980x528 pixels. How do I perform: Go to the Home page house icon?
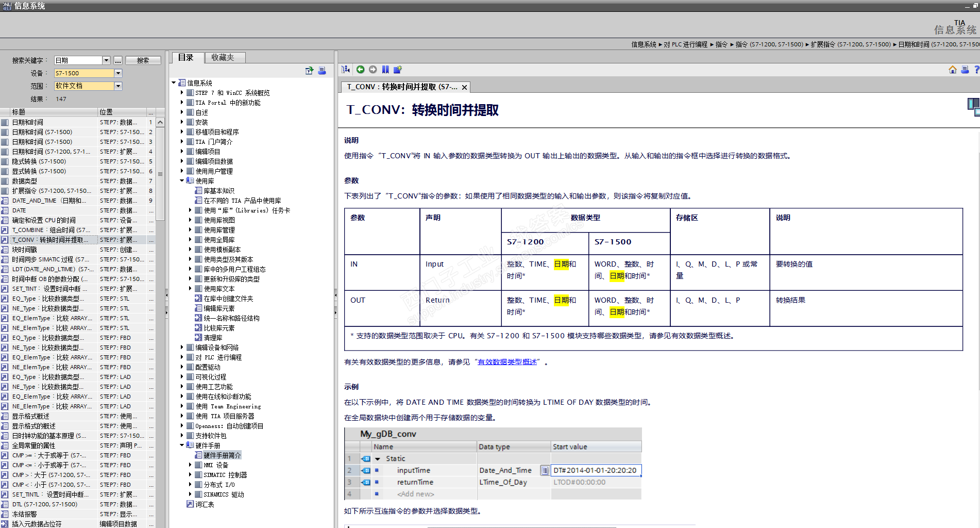click(x=953, y=70)
